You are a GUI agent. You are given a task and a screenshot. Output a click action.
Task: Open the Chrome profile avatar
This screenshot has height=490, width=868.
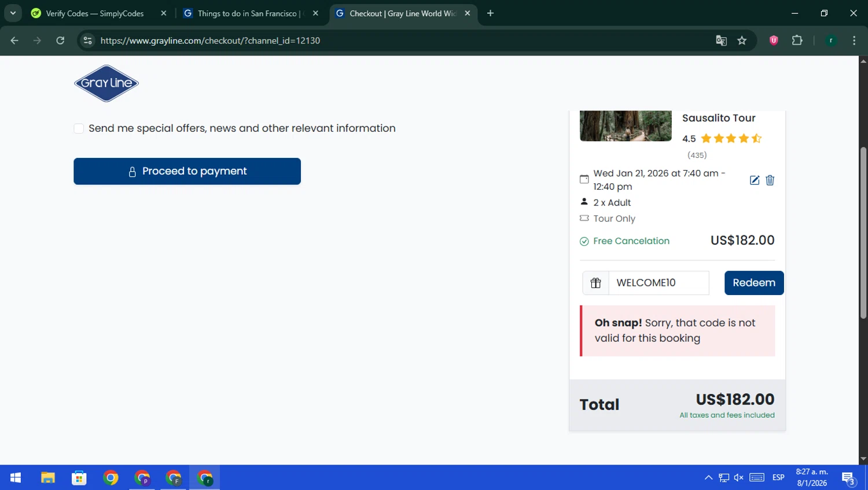click(x=831, y=40)
